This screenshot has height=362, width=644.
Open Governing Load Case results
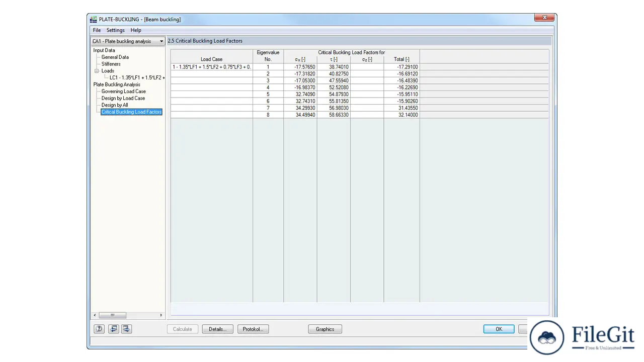[x=124, y=92]
